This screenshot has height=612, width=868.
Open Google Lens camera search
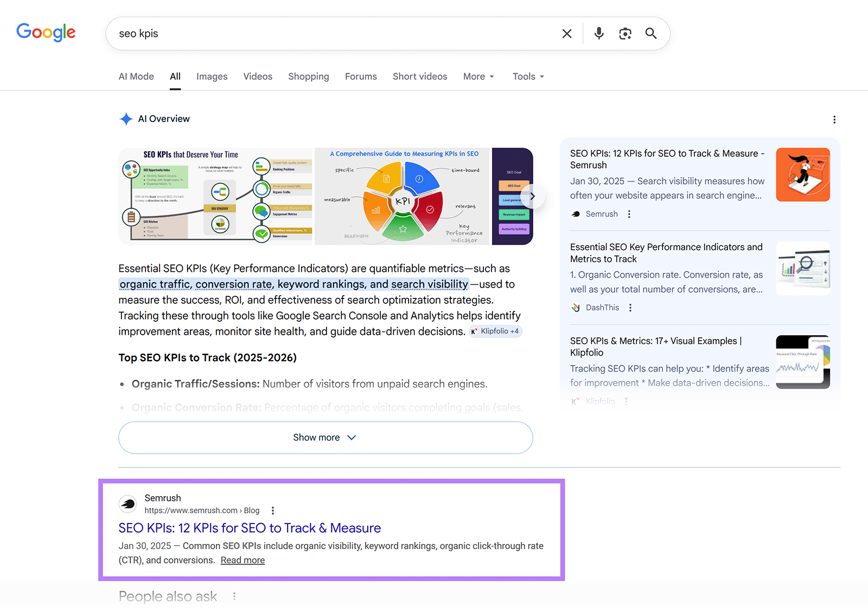pyautogui.click(x=624, y=33)
